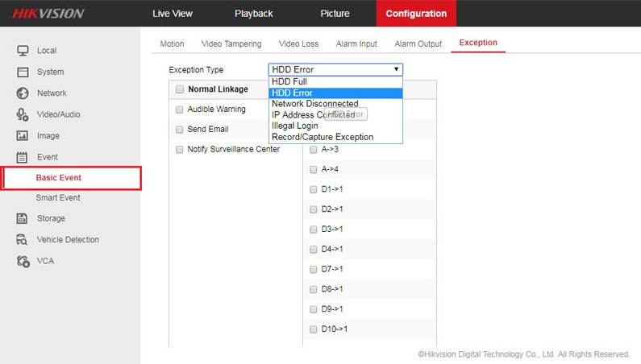Pick Illegal Login exception type
Screen dimensions: 641x364
(335, 126)
